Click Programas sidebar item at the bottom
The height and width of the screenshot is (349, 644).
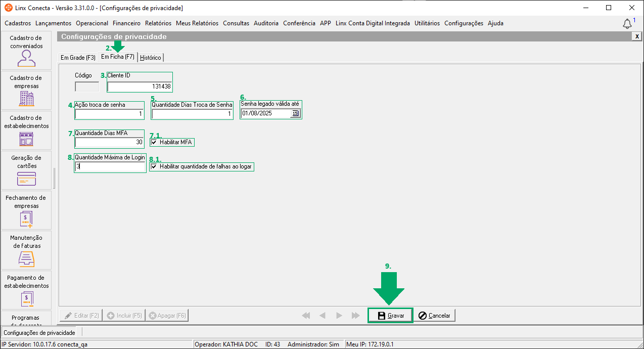[x=26, y=318]
